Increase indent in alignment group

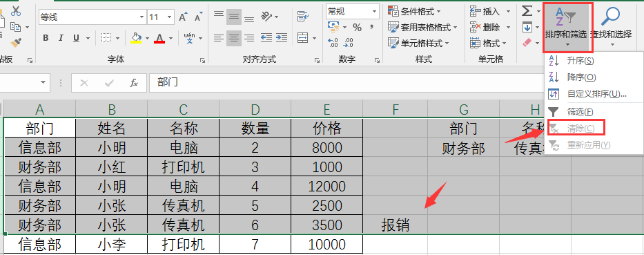(x=282, y=38)
